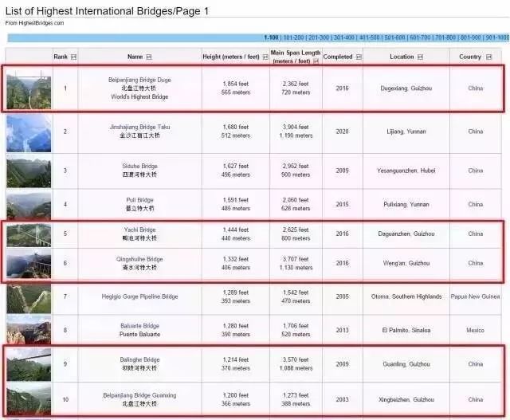Image resolution: width=510 pixels, height=420 pixels.
Task: Select the 601-700 page link
Action: click(421, 37)
